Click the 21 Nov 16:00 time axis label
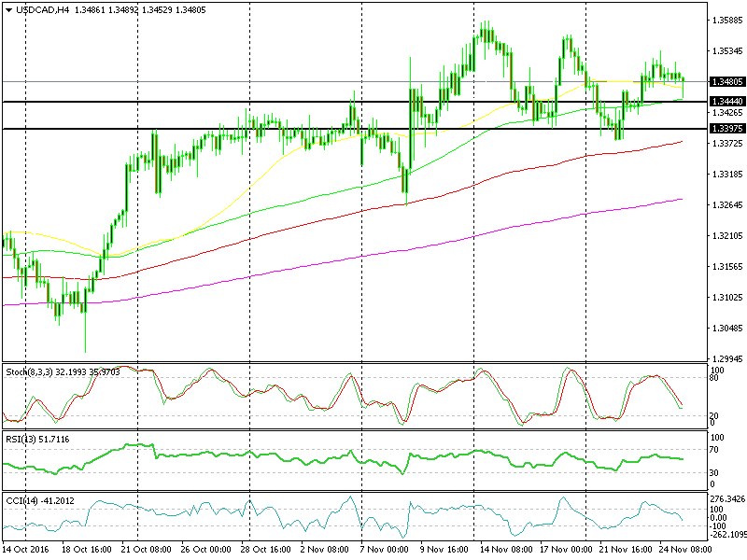Image resolution: width=747 pixels, height=560 pixels. (626, 549)
